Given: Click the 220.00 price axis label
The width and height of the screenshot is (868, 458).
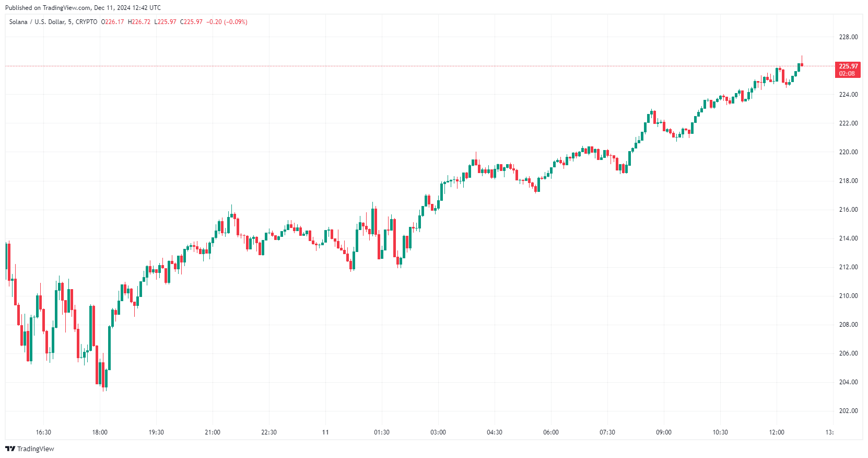Looking at the screenshot, I should coord(848,152).
